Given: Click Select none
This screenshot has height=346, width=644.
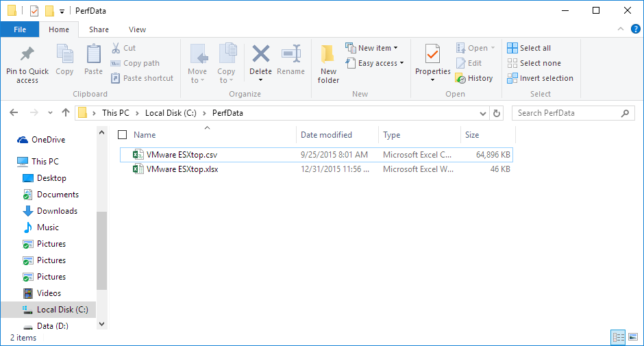Looking at the screenshot, I should pos(534,63).
